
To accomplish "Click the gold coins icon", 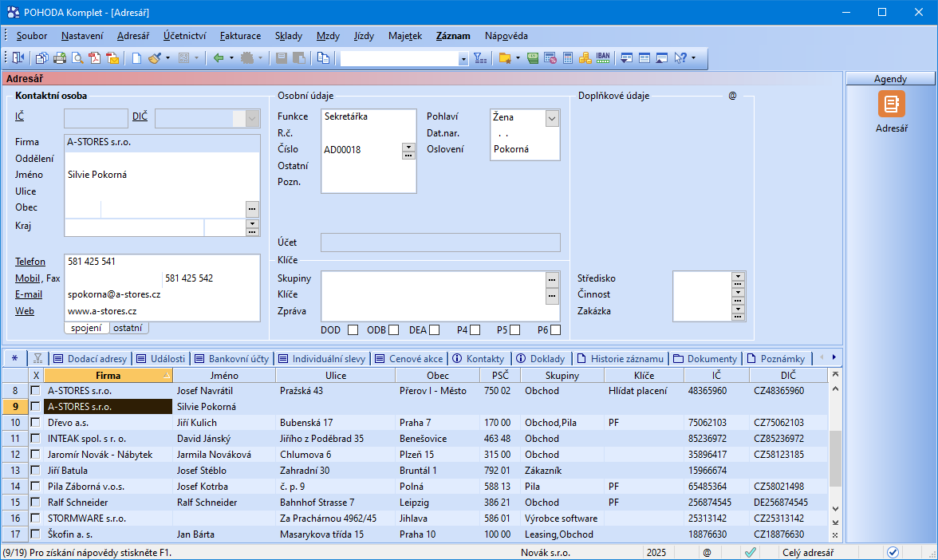I will tap(585, 58).
